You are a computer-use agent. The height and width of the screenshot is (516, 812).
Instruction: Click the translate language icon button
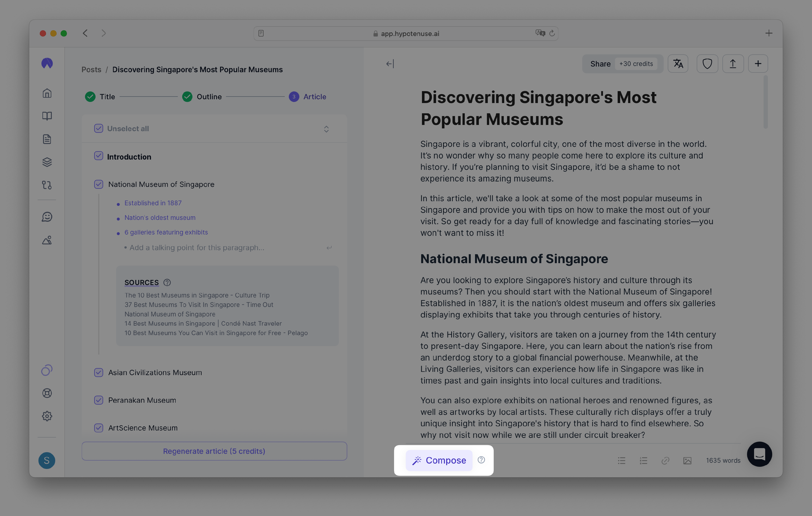678,64
